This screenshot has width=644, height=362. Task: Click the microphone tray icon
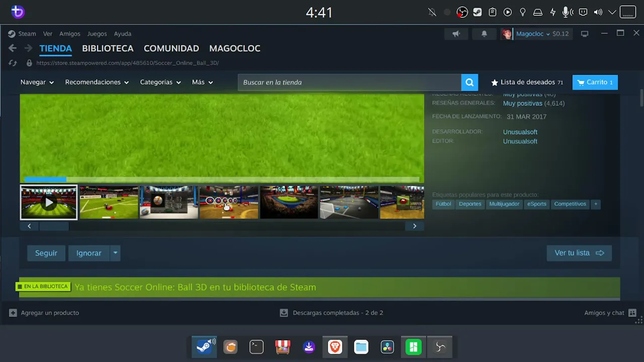[568, 12]
